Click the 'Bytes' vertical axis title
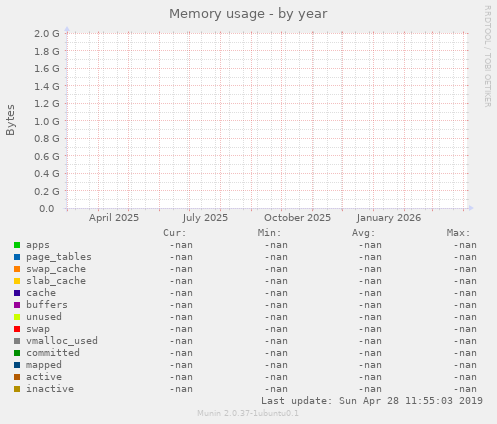Screen dimensions: 497x424 11,120
